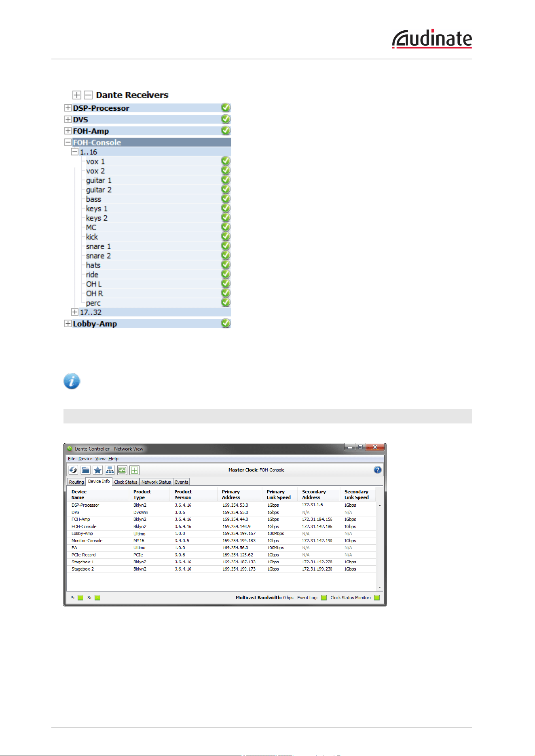Click the primary network P status indicator
535x756 pixels.
(x=80, y=598)
